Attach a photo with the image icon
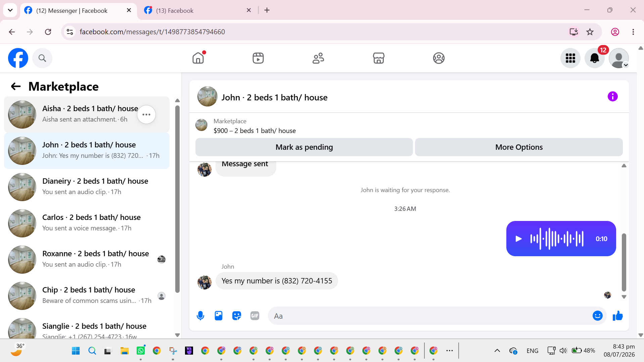The width and height of the screenshot is (644, 362). 219,316
